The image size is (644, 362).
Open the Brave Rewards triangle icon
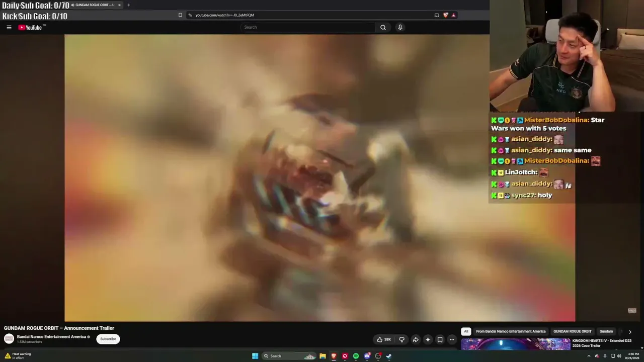[x=453, y=15]
